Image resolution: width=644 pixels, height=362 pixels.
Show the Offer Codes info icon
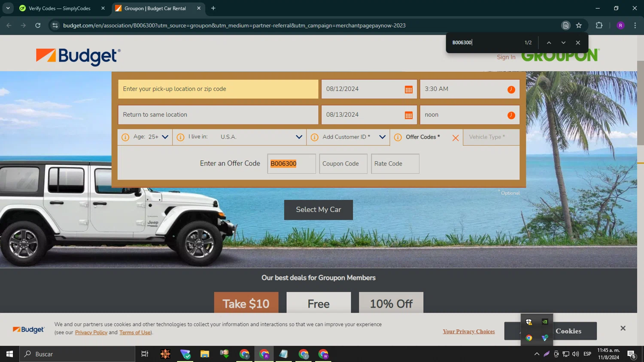pos(398,137)
